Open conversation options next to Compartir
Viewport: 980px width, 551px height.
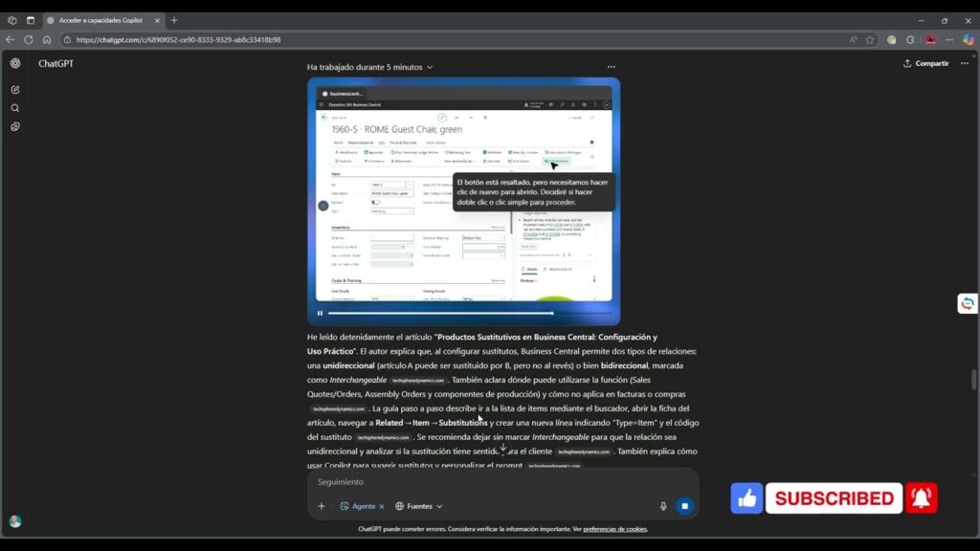(965, 64)
